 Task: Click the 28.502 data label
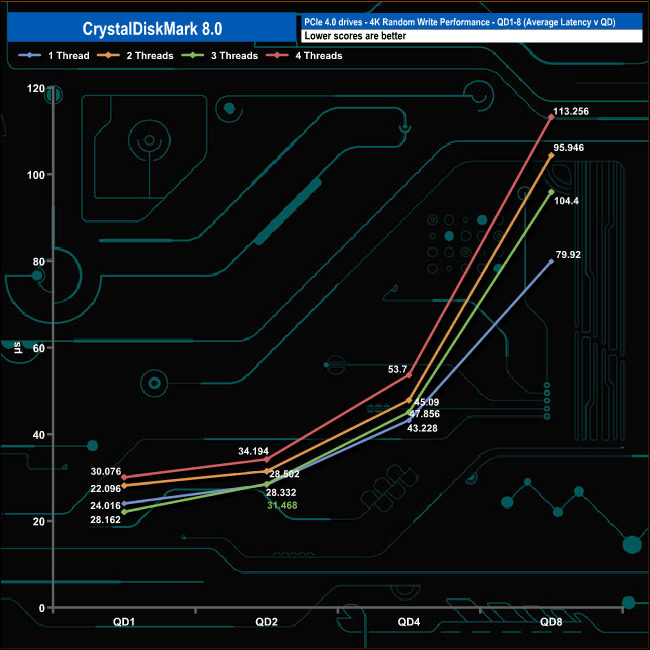(x=284, y=474)
